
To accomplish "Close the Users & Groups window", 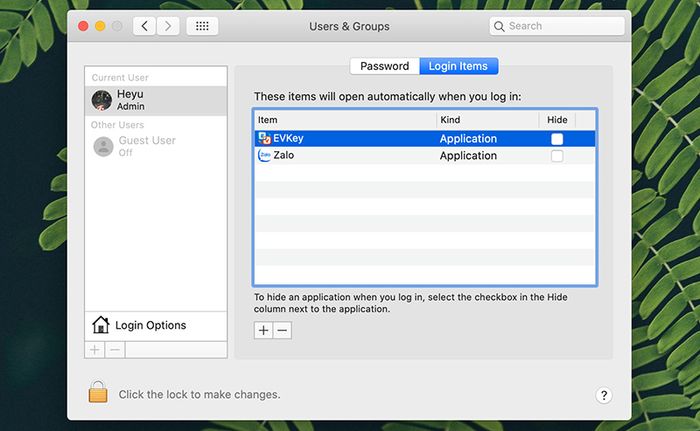I will 83,26.
